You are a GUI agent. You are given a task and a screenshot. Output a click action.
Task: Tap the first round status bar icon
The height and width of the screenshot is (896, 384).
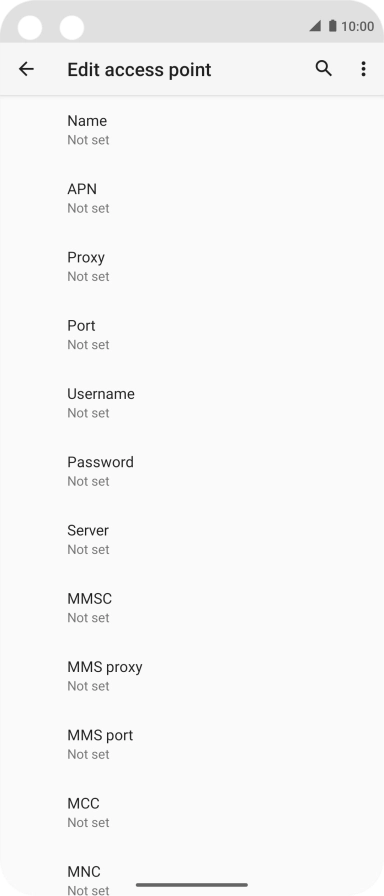30,27
